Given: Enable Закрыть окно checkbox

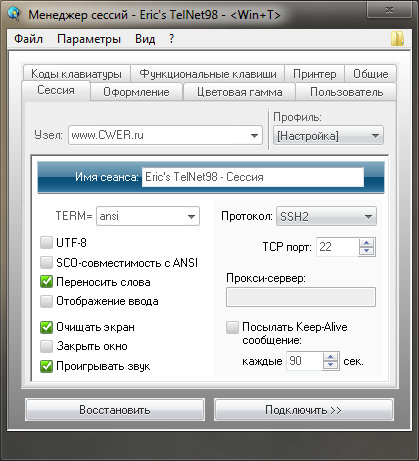Looking at the screenshot, I should [x=46, y=346].
